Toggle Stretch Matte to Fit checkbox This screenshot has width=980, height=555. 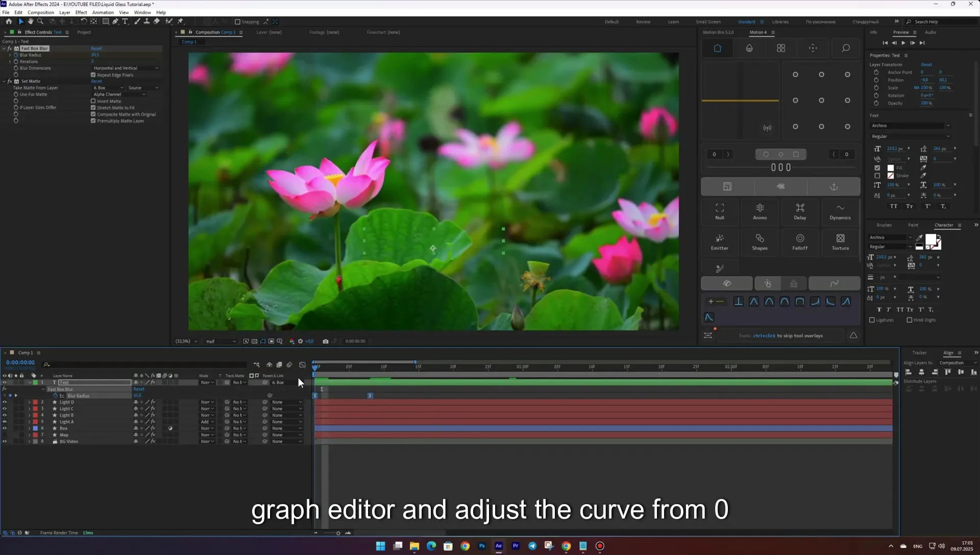point(93,108)
